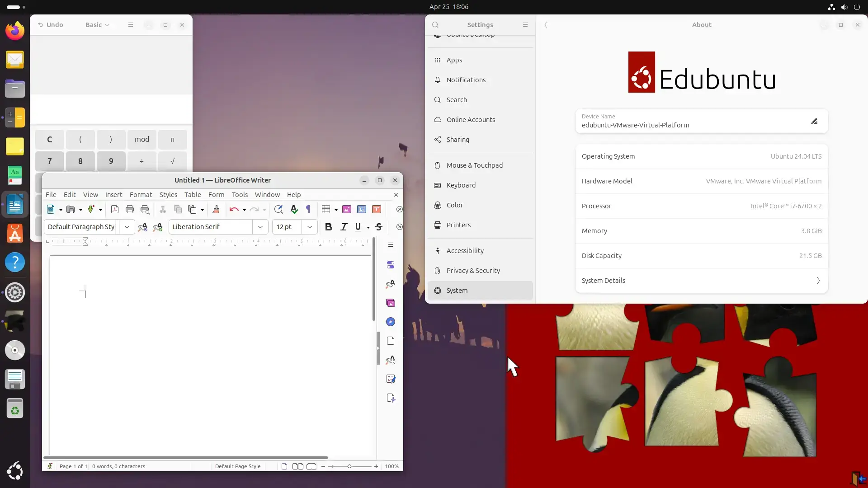Screen dimensions: 868x488
Task: Open the Format menu in Writer
Action: coord(141,195)
